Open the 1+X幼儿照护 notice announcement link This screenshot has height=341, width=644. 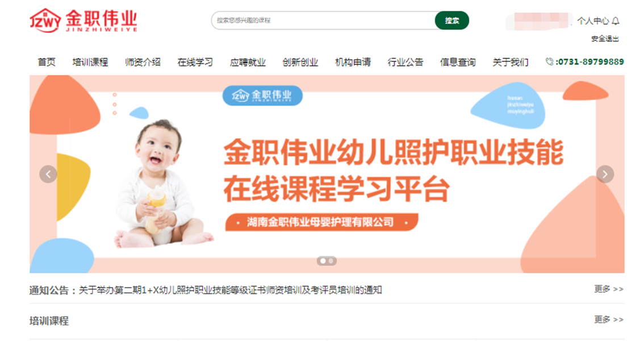click(231, 290)
